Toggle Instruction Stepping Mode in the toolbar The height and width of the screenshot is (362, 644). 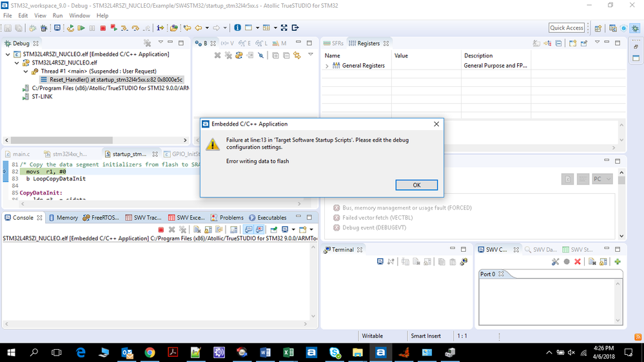pyautogui.click(x=160, y=28)
